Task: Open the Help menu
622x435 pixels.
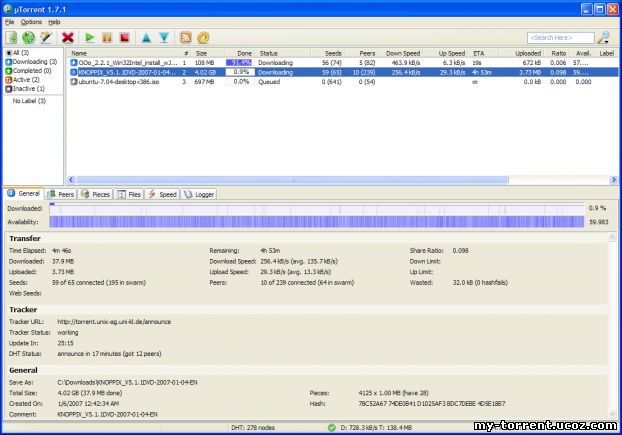Action: pos(54,22)
